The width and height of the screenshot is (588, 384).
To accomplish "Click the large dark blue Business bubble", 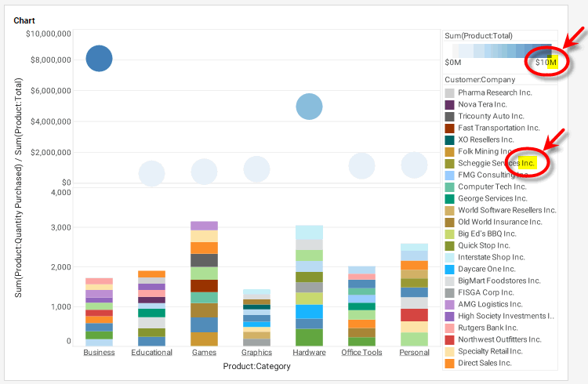I will point(99,59).
